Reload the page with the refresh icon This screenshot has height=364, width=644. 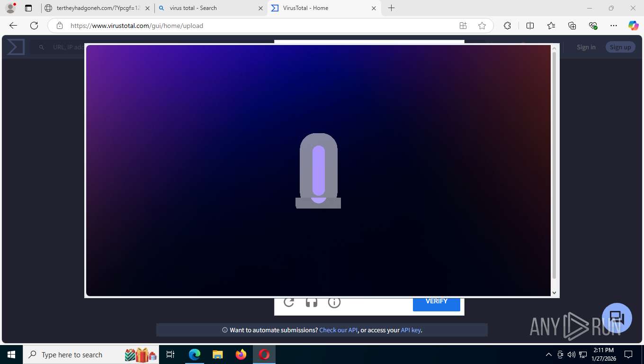[x=34, y=26]
